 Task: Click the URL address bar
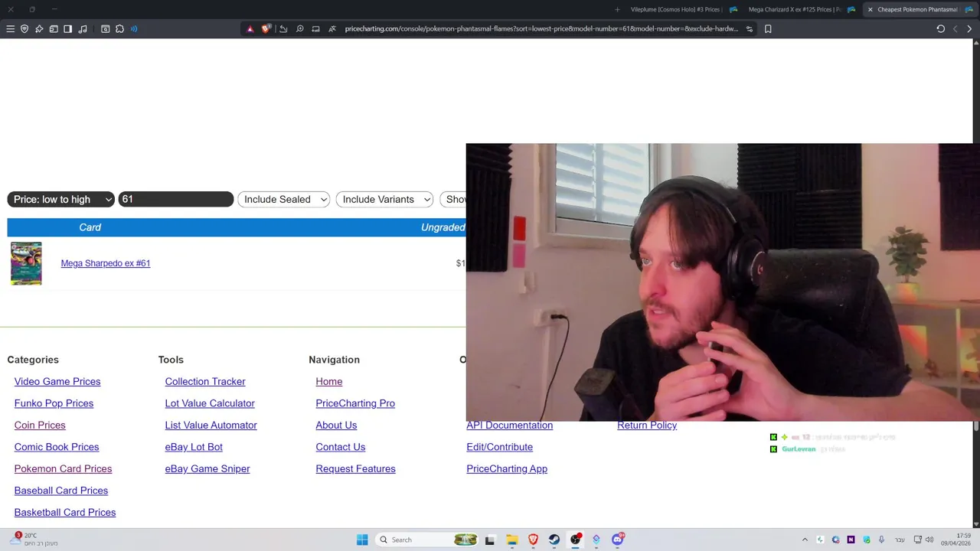pyautogui.click(x=541, y=29)
